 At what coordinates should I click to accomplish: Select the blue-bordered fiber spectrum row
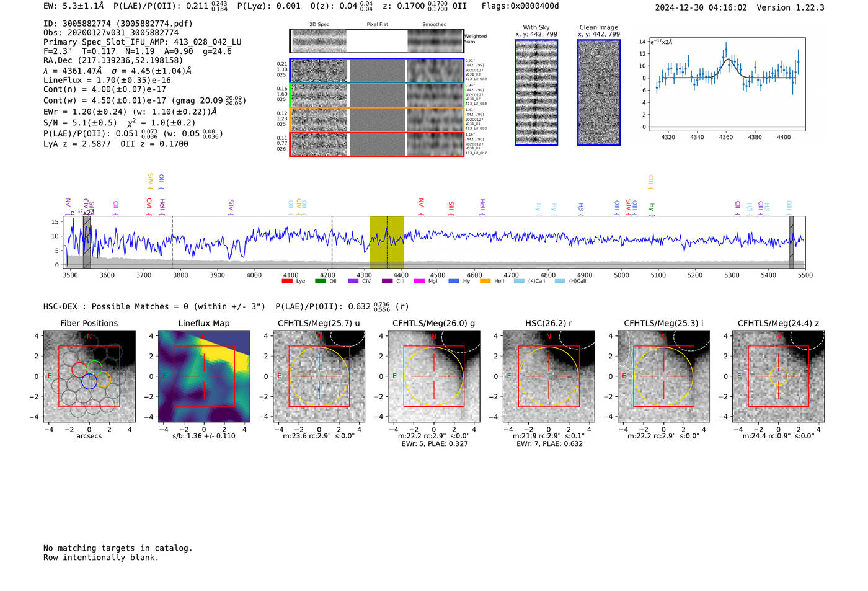point(376,71)
